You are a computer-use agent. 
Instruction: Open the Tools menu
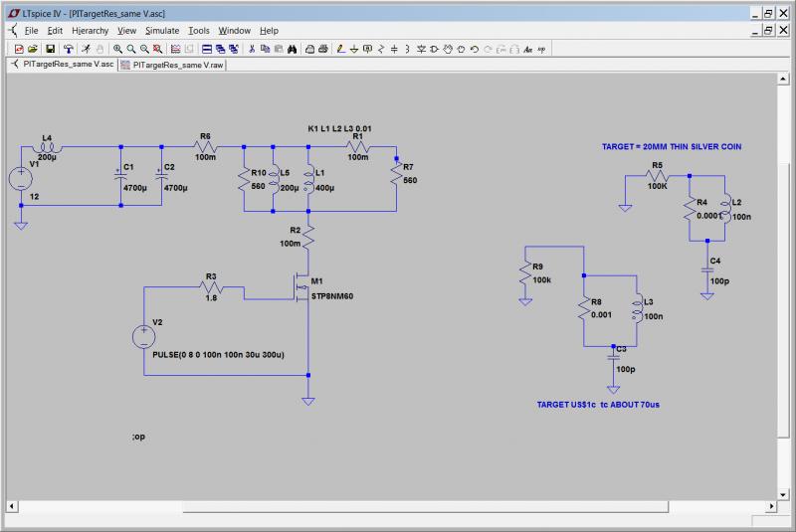(199, 31)
